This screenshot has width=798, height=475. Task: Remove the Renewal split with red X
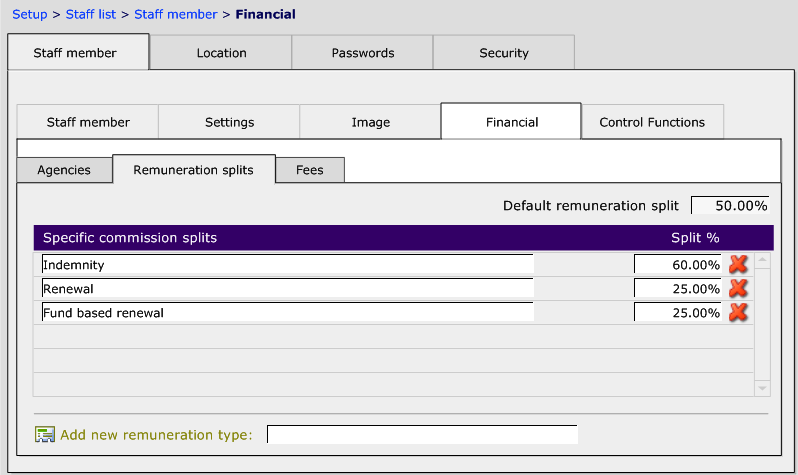coord(738,289)
